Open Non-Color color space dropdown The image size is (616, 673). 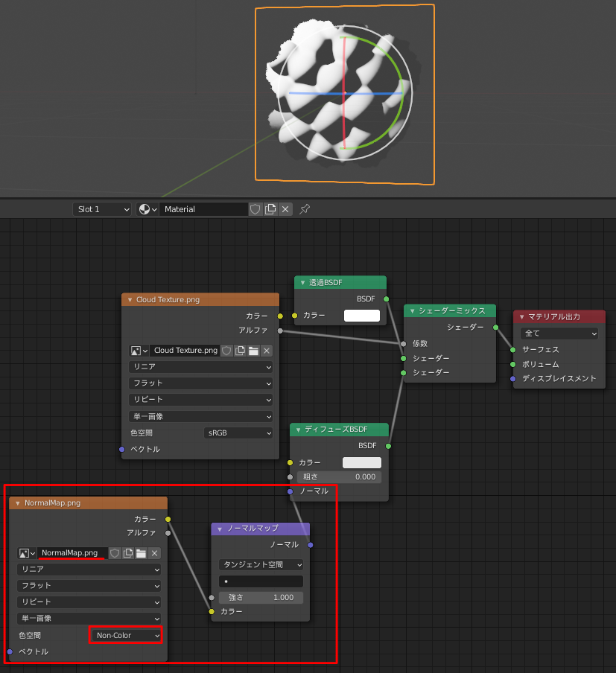coord(127,635)
